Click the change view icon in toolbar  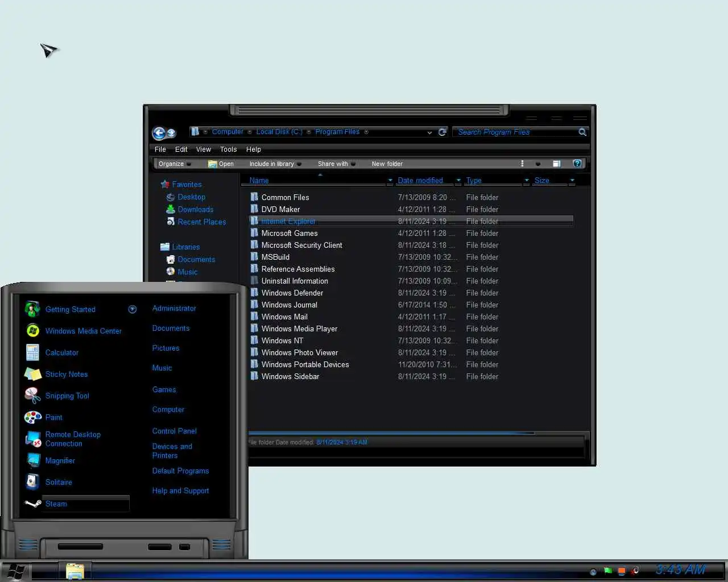pos(523,164)
